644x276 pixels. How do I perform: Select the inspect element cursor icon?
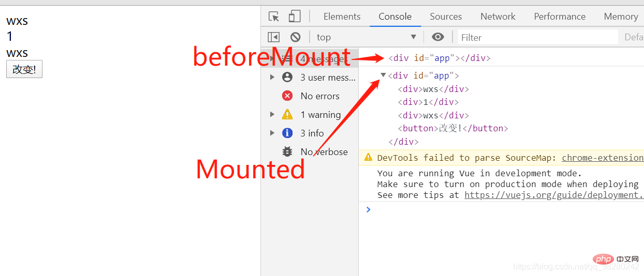[x=274, y=17]
